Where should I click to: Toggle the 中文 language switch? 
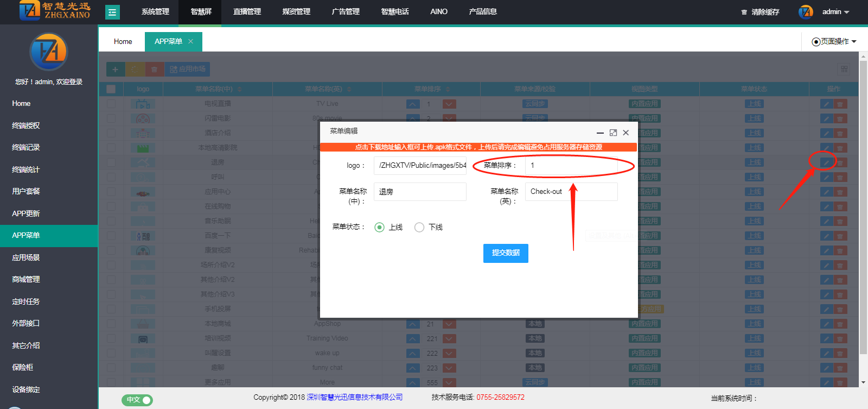pyautogui.click(x=137, y=400)
